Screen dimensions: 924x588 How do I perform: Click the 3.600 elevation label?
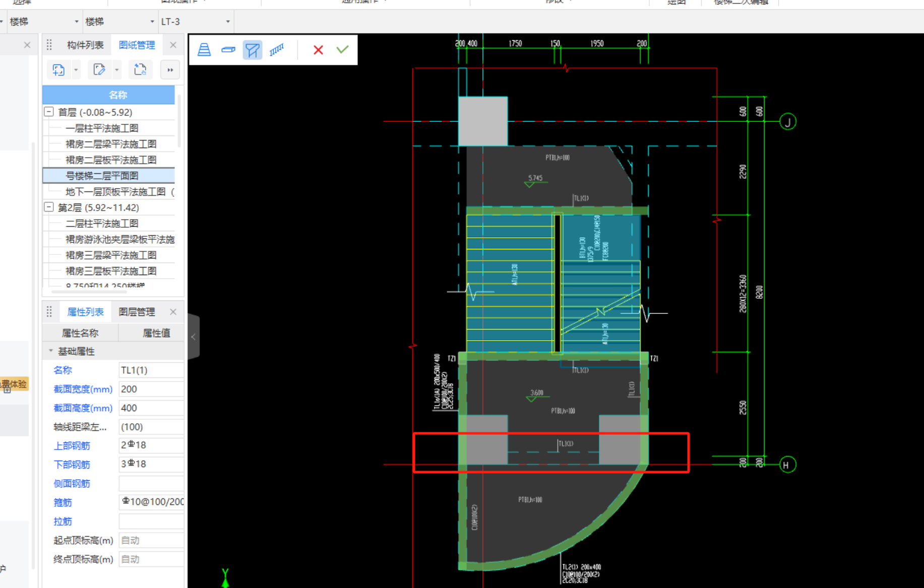[537, 393]
